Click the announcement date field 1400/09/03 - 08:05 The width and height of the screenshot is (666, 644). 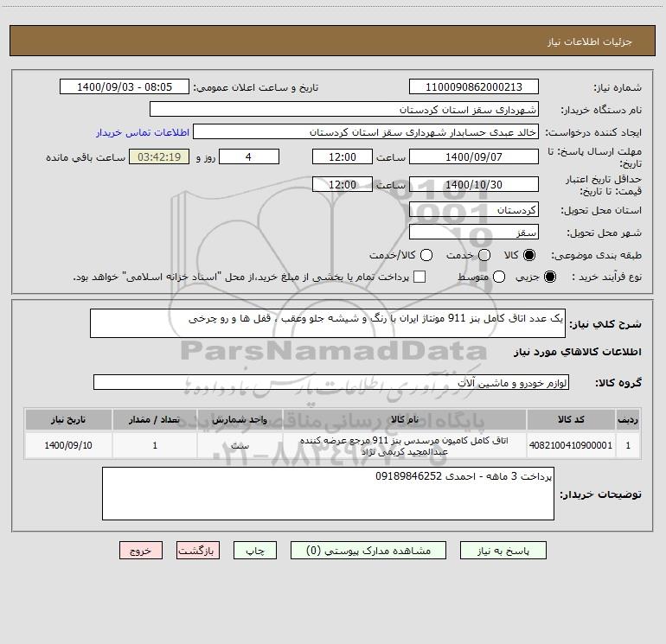coord(125,87)
